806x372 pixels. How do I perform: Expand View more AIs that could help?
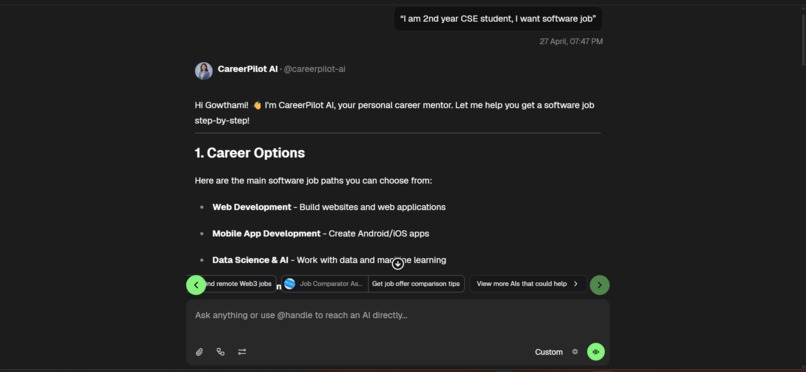point(528,284)
